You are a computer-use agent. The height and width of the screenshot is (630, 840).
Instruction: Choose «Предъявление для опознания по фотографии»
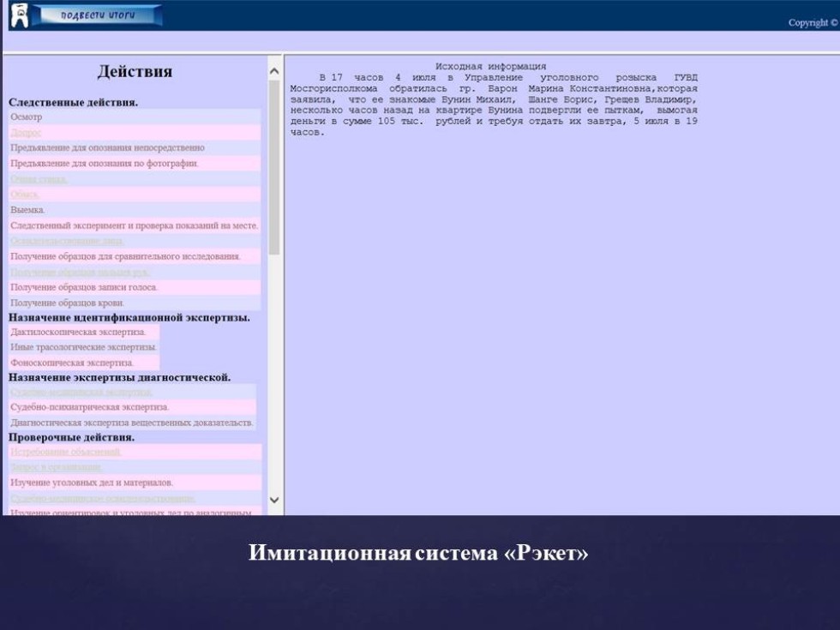point(105,163)
